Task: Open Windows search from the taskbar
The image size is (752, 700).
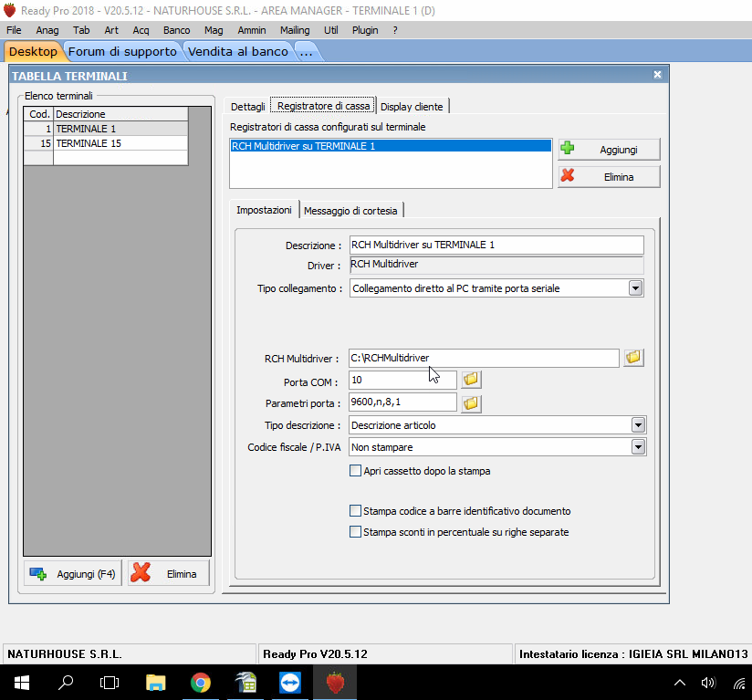Action: tap(65, 683)
